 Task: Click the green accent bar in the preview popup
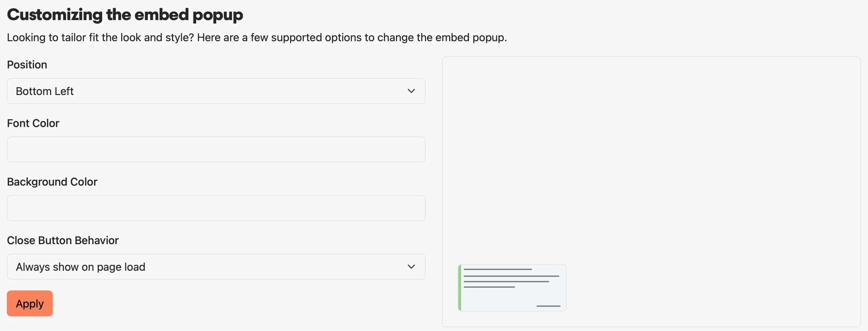pyautogui.click(x=460, y=287)
